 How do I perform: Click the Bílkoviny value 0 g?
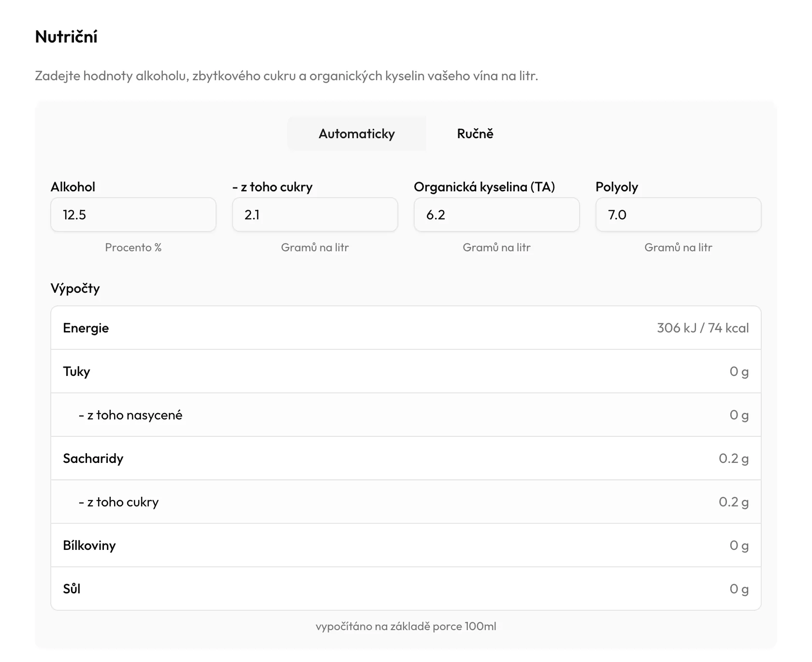click(x=739, y=546)
